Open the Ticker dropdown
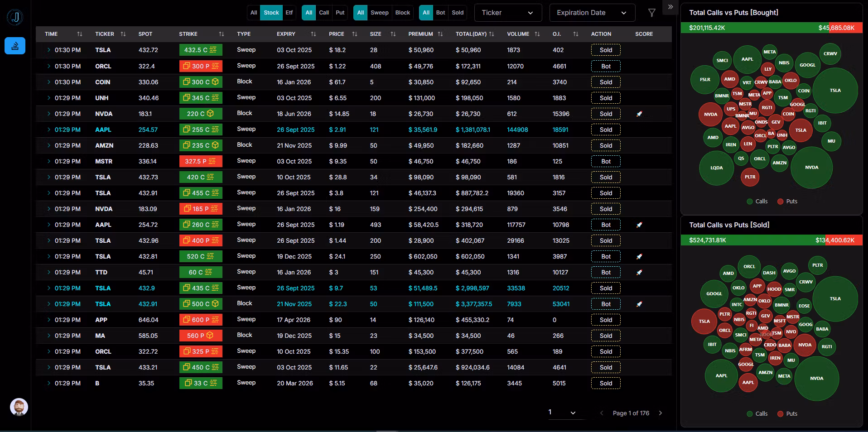The image size is (868, 432). point(508,13)
